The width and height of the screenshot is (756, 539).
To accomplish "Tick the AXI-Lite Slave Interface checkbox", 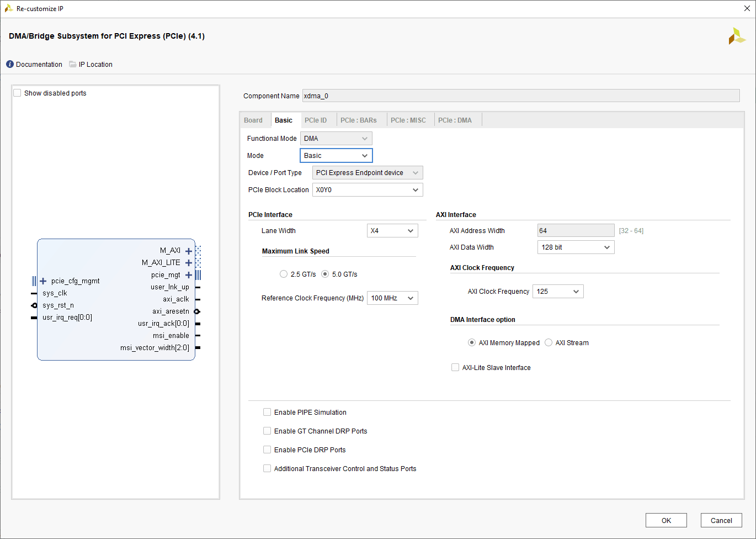I will tap(455, 368).
